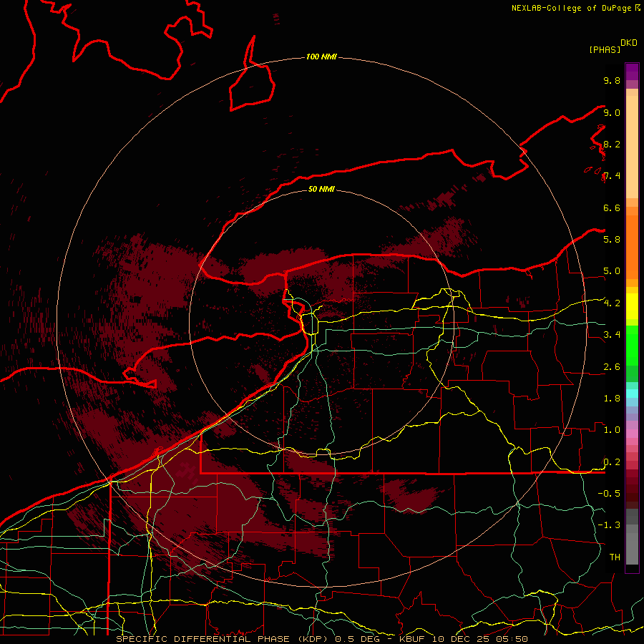644x644 pixels.
Task: Click the 05:50 time stamp
Action: [x=513, y=639]
